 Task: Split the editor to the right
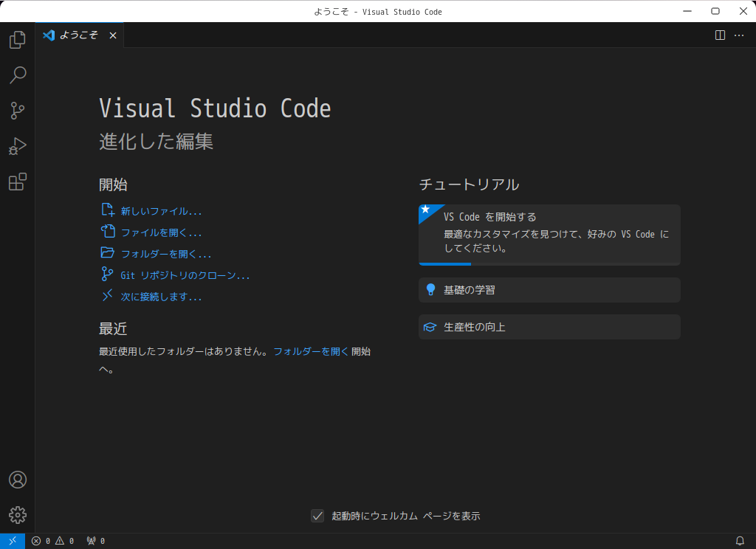pos(720,35)
